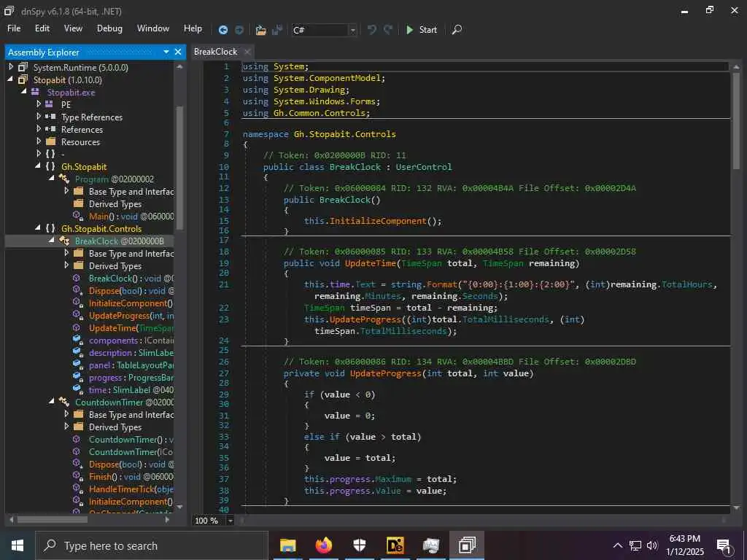This screenshot has width=747, height=560.
Task: Click the Undo toolbar icon
Action: coord(371,29)
